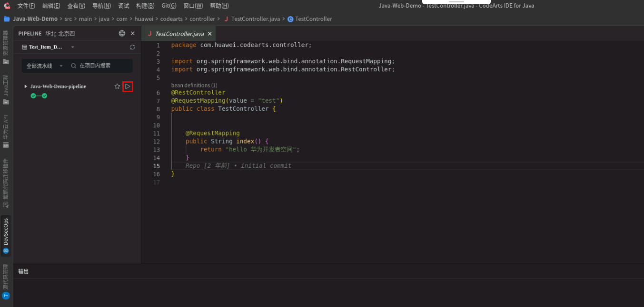This screenshot has height=307, width=644.
Task: Expand the Java-Web-Demo-pipeline entry
Action: coord(26,86)
